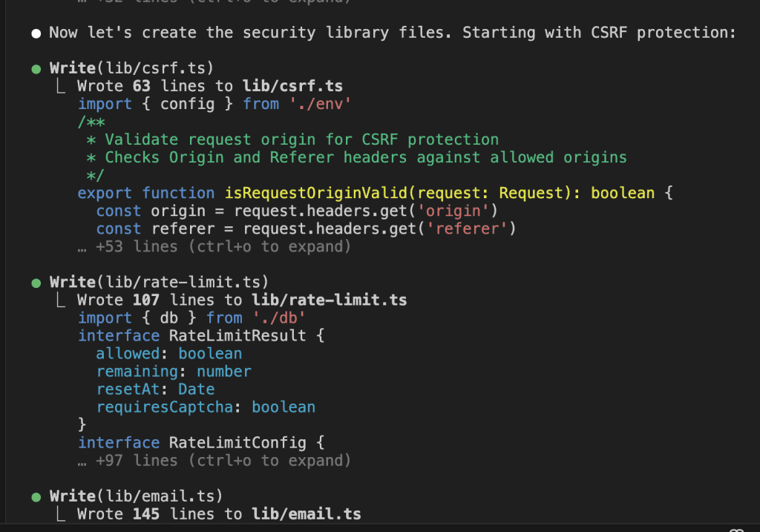Click the branch connector before "Wrote 145 lines"
760x532 pixels.
tap(63, 514)
